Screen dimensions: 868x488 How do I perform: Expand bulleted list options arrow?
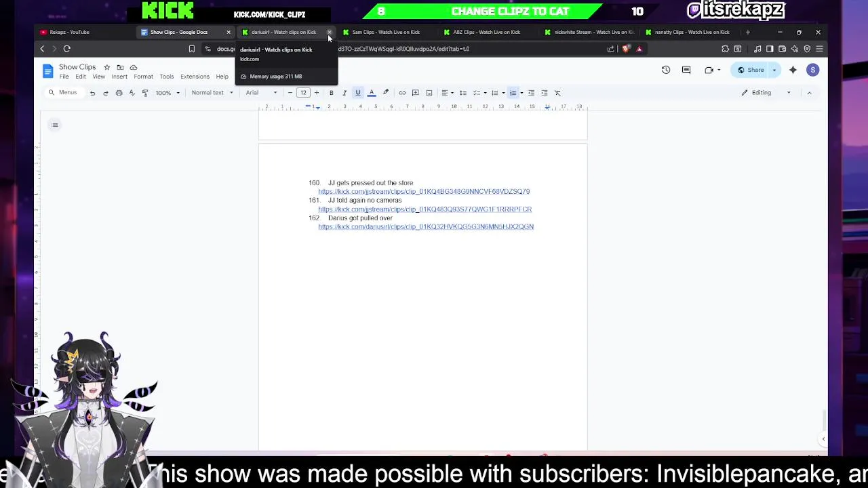tap(503, 93)
